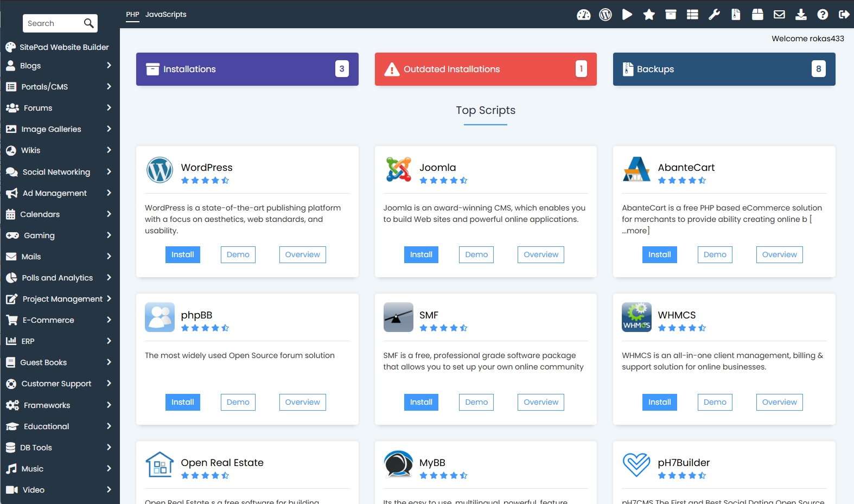Open the control panel dashboard gauge icon
854x504 pixels.
coord(584,15)
